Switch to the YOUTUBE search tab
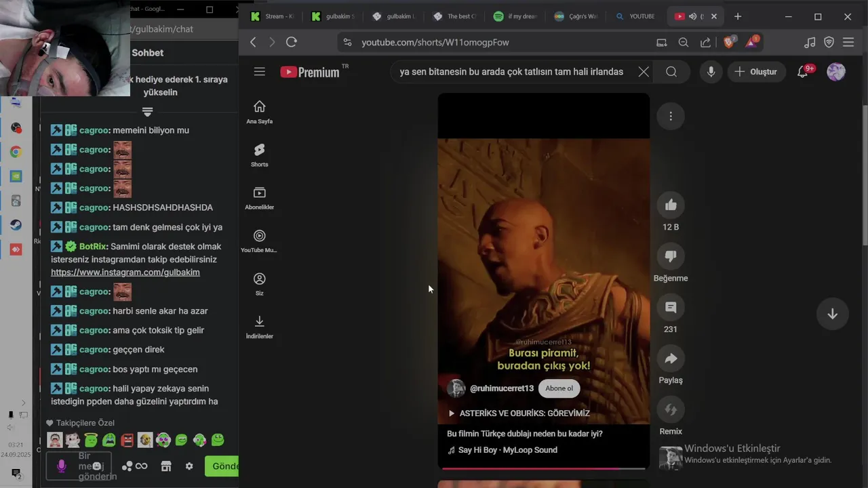 pyautogui.click(x=636, y=16)
